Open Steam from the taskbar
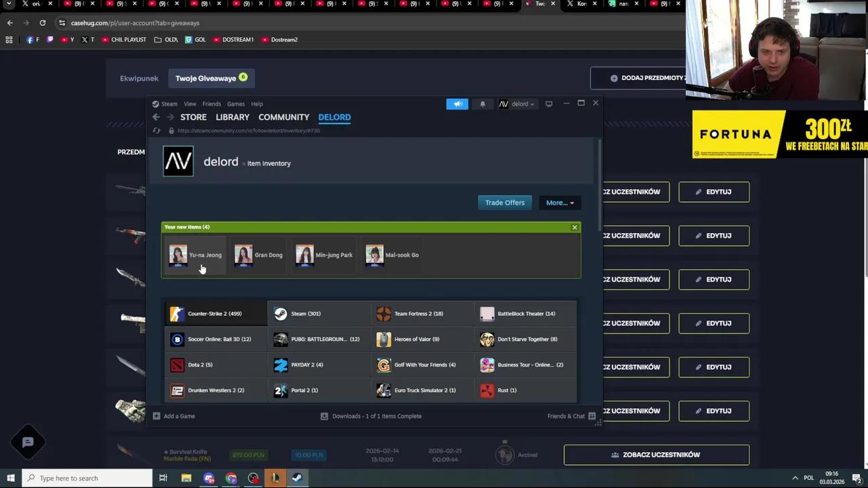This screenshot has width=868, height=488. [x=297, y=478]
